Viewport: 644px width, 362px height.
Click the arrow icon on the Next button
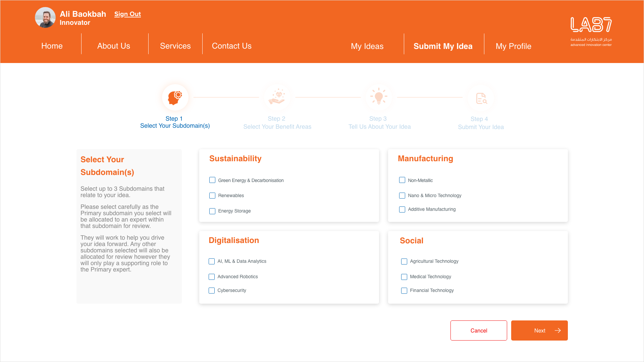point(558,330)
